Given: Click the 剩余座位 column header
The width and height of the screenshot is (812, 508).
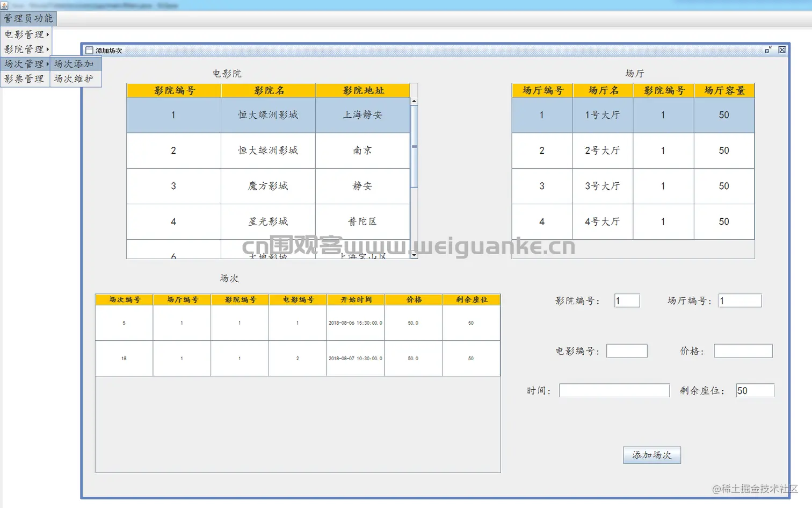Looking at the screenshot, I should pos(472,299).
